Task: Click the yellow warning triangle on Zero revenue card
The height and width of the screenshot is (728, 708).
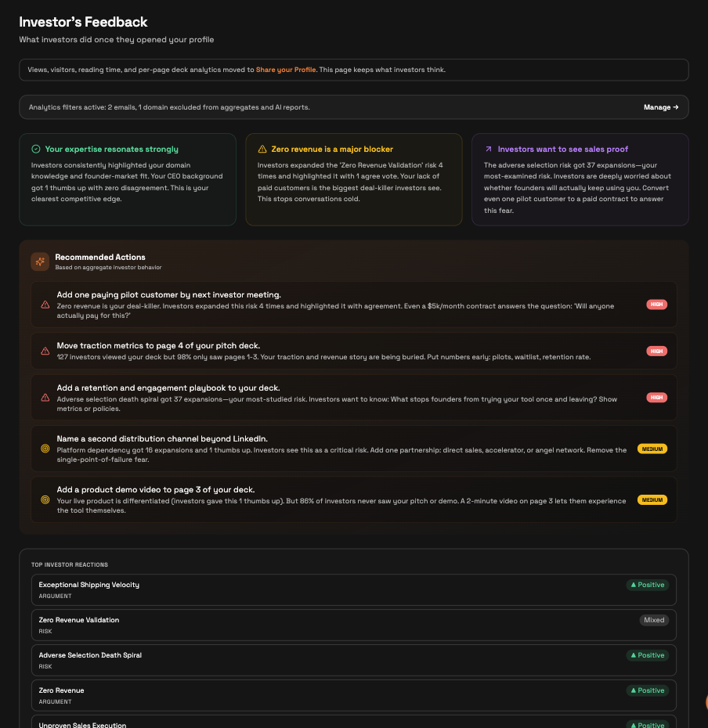Action: (x=262, y=149)
